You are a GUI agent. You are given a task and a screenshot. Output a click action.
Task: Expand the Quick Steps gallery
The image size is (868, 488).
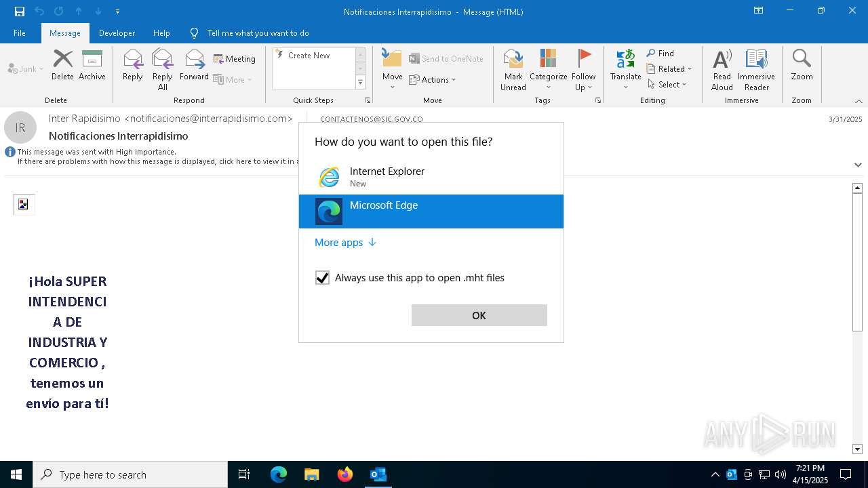(x=360, y=83)
